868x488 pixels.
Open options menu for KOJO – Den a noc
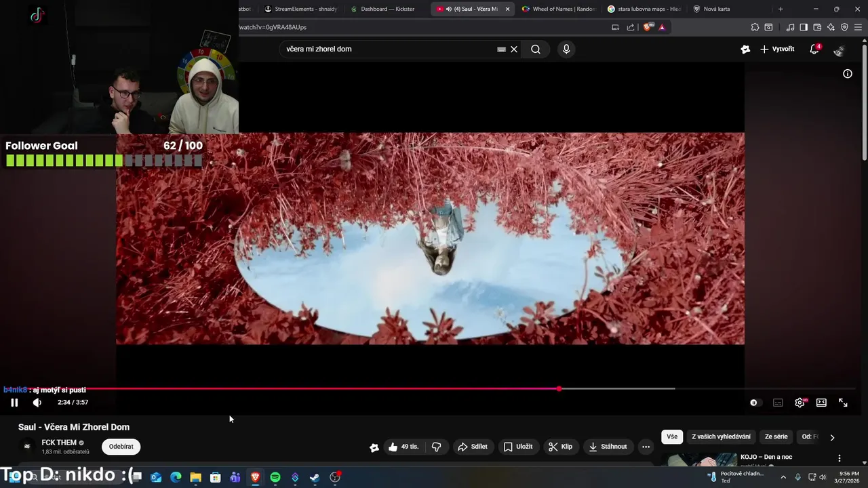[x=840, y=458]
